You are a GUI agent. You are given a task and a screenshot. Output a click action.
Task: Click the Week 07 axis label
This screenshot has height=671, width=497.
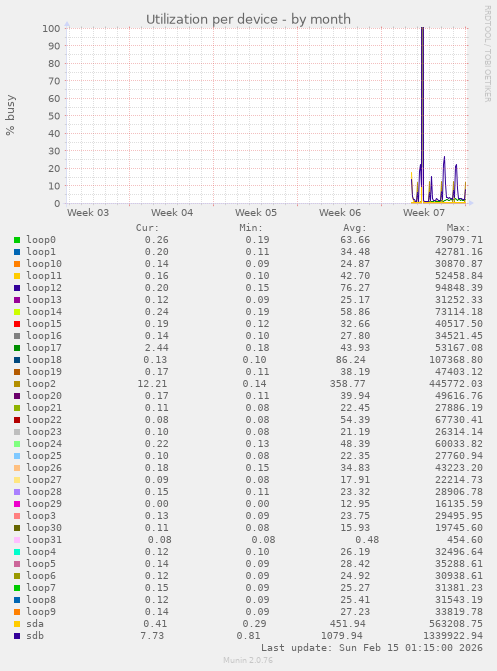click(x=424, y=213)
